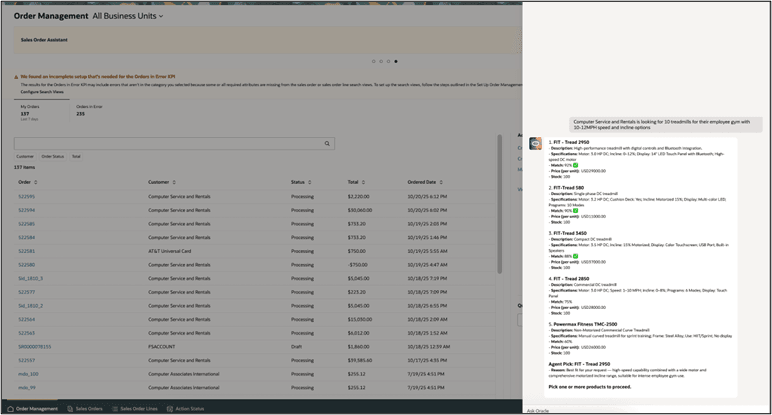Viewport: 772px width, 415px height.
Task: Click the $30,060.00 total cell
Action: [x=360, y=210]
